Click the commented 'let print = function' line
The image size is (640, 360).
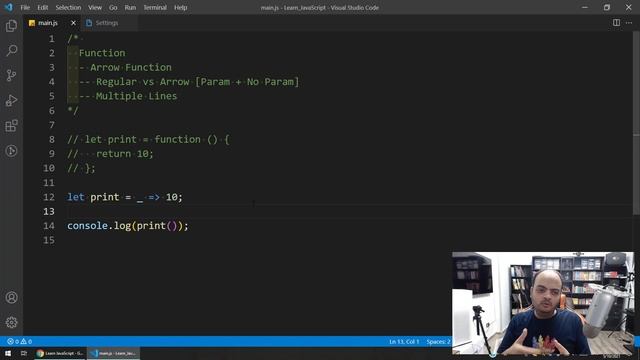click(x=149, y=140)
